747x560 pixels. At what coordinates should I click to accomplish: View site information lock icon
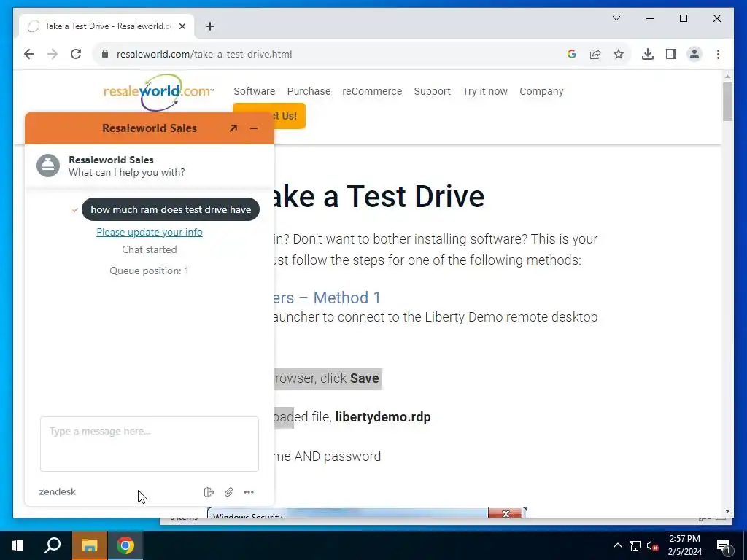(x=105, y=54)
